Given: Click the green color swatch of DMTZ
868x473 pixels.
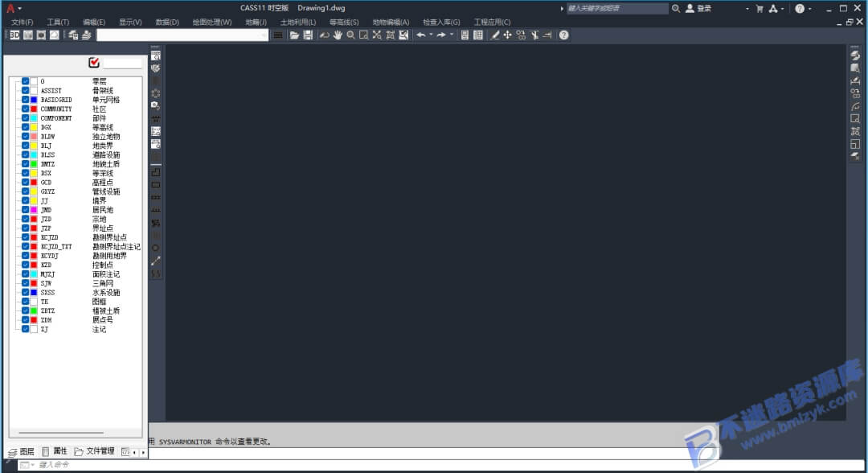Looking at the screenshot, I should (34, 164).
